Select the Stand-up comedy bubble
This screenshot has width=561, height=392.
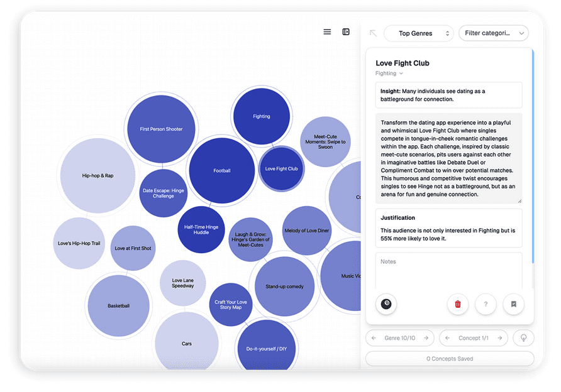click(284, 286)
